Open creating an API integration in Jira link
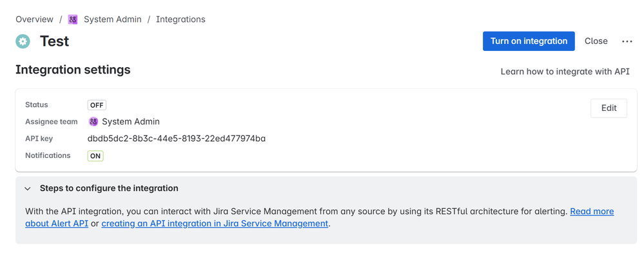 coord(215,224)
